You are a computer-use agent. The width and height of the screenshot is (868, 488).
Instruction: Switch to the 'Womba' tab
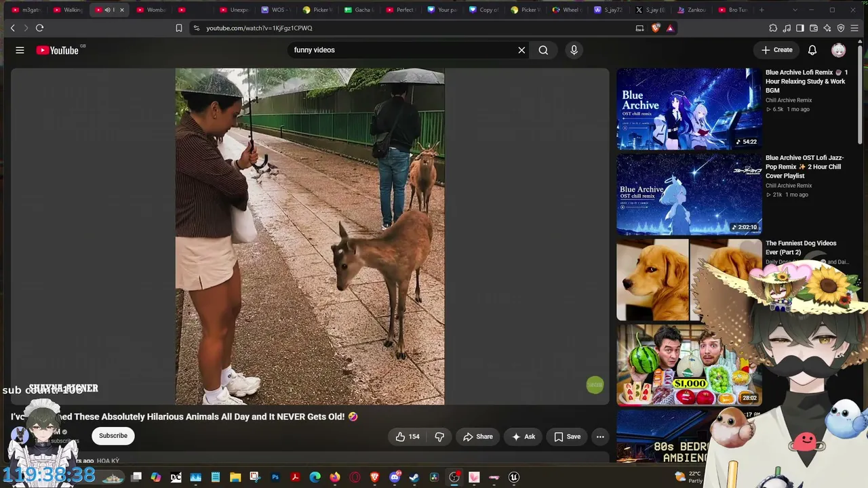[x=152, y=10]
